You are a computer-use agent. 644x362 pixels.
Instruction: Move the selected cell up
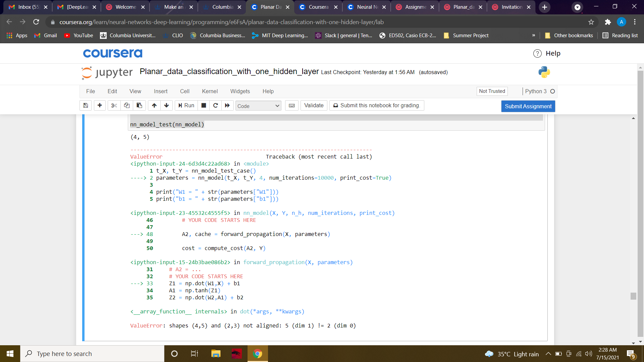coord(154,106)
